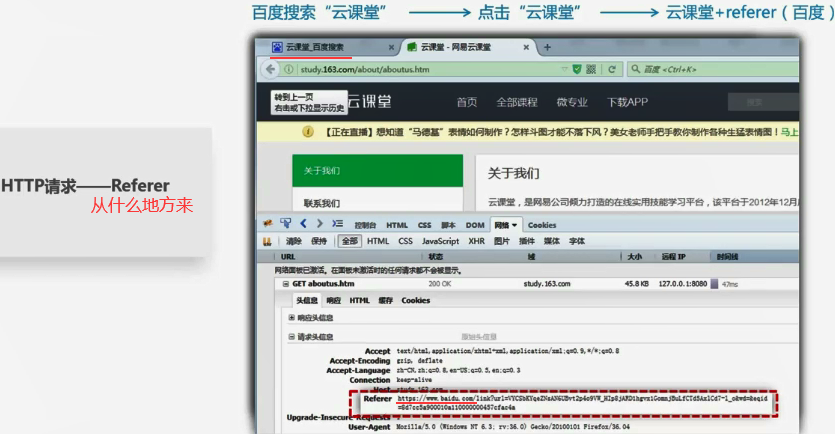Toggle 保持 in net panel toolbar

coord(319,241)
